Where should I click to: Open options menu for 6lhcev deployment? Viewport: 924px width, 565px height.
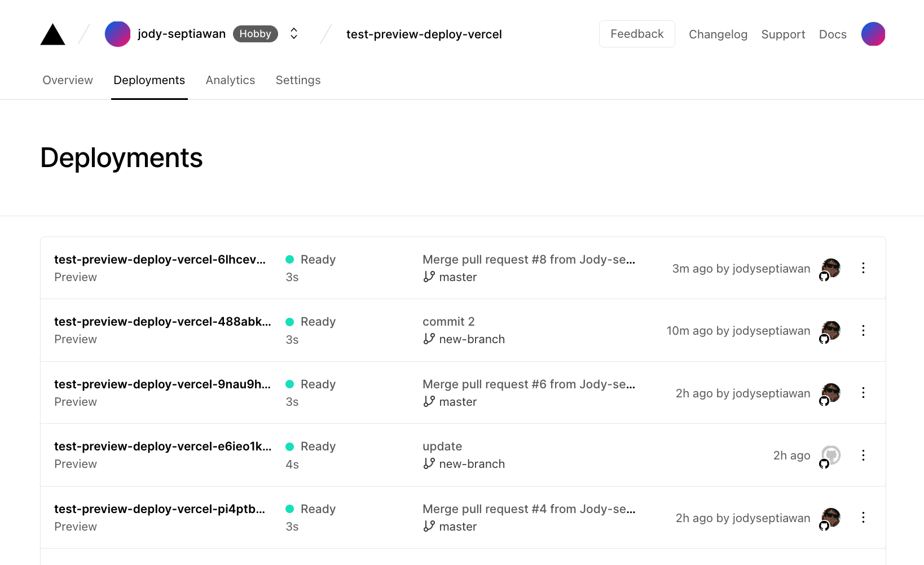pos(863,268)
